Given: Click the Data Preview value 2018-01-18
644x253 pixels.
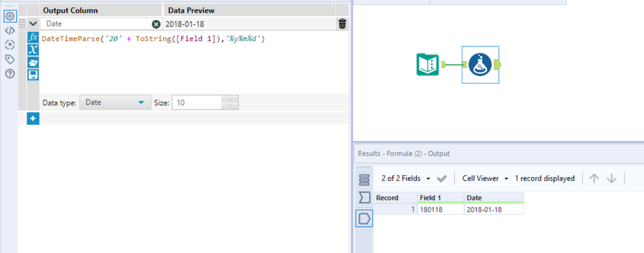Looking at the screenshot, I should 184,24.
